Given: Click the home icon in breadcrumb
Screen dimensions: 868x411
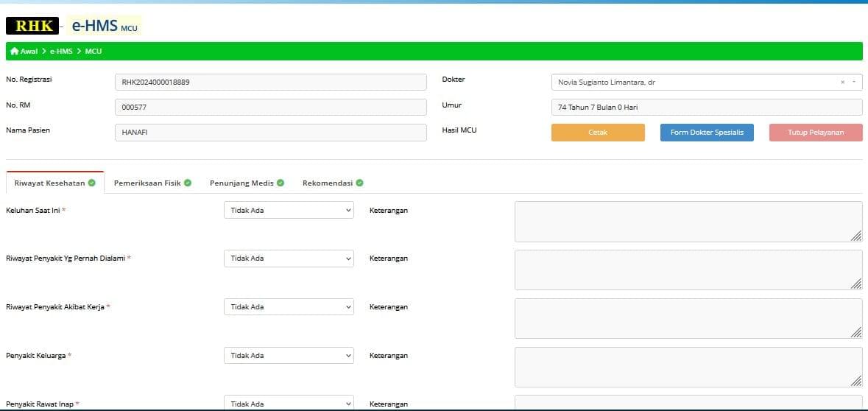Looking at the screenshot, I should pos(14,52).
